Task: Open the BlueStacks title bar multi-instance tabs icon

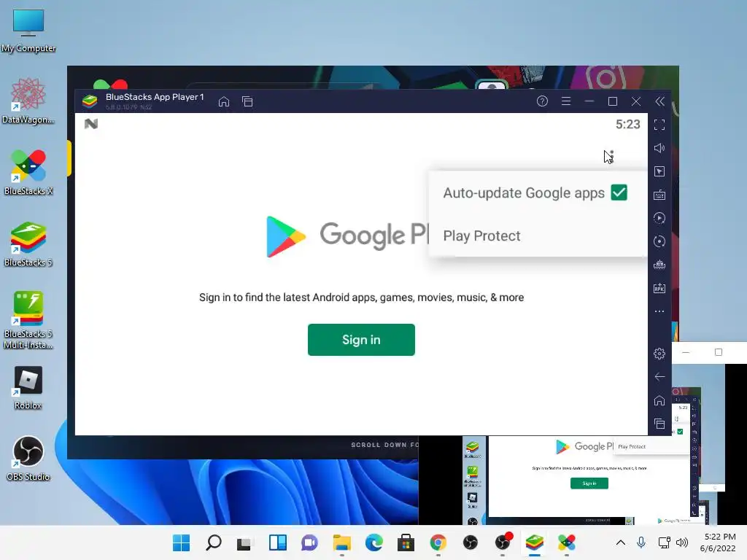Action: click(x=247, y=101)
